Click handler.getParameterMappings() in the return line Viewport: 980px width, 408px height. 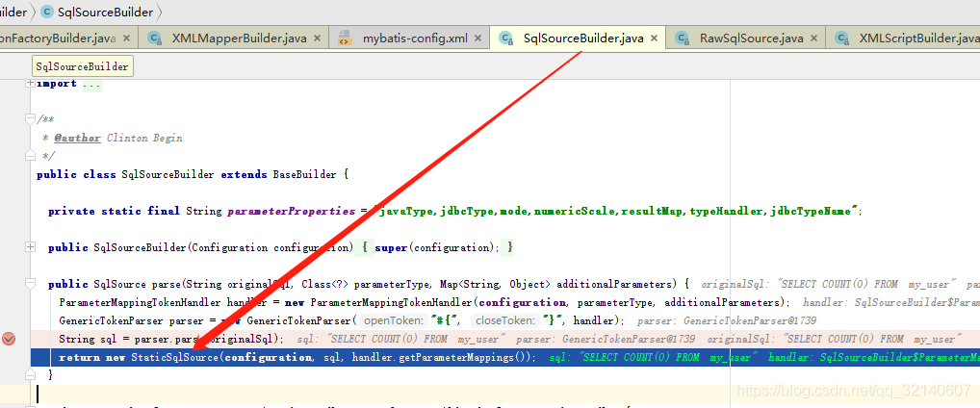click(x=439, y=357)
